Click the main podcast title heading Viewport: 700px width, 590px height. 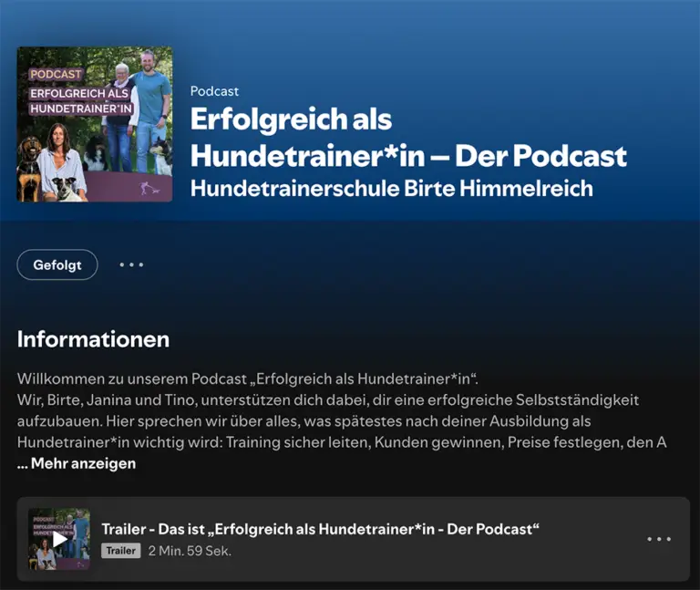[407, 137]
